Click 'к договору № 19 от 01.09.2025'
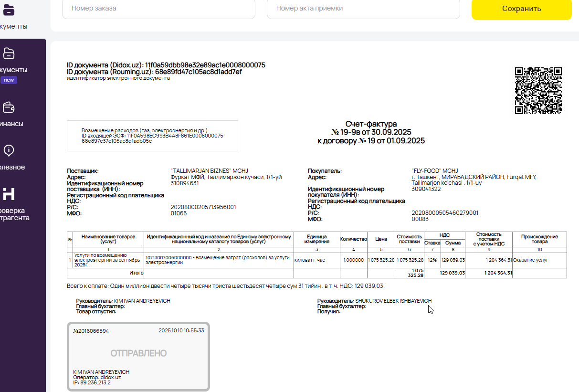The width and height of the screenshot is (579, 392). 371,141
